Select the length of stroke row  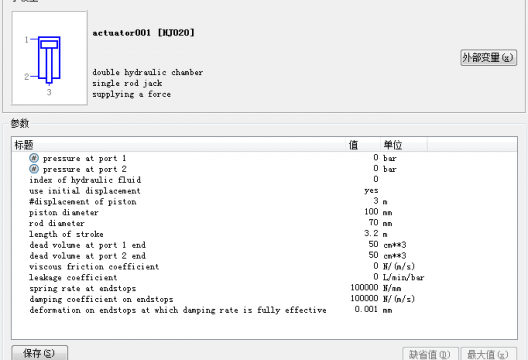(x=264, y=234)
